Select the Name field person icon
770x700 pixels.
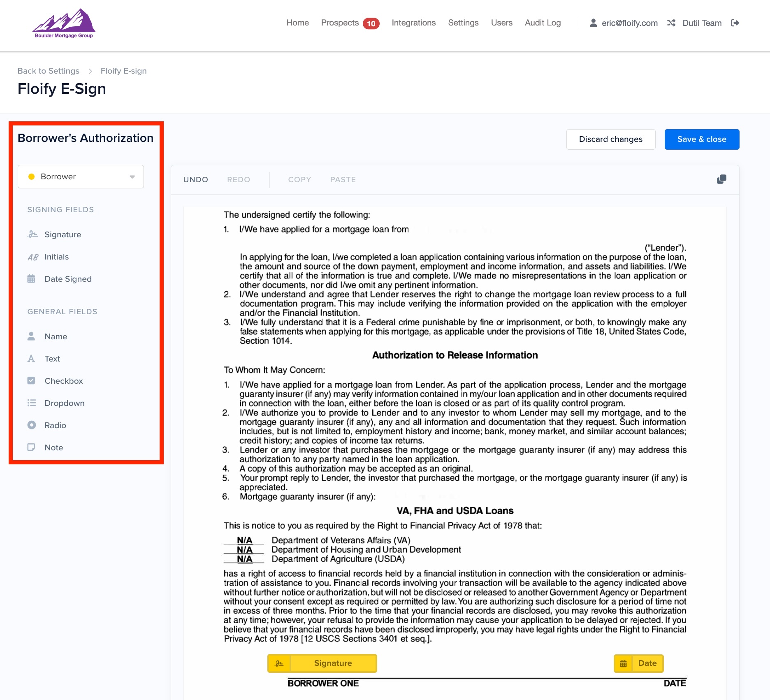(x=31, y=336)
